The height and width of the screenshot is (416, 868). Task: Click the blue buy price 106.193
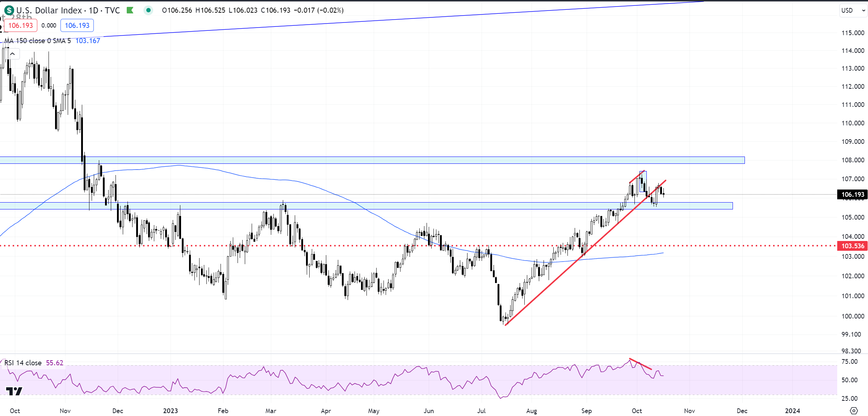(77, 25)
